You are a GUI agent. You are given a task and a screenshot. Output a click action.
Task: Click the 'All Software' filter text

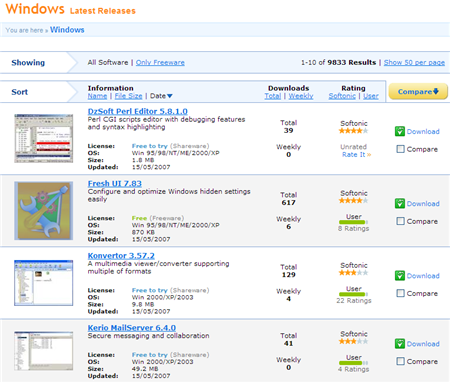(108, 62)
